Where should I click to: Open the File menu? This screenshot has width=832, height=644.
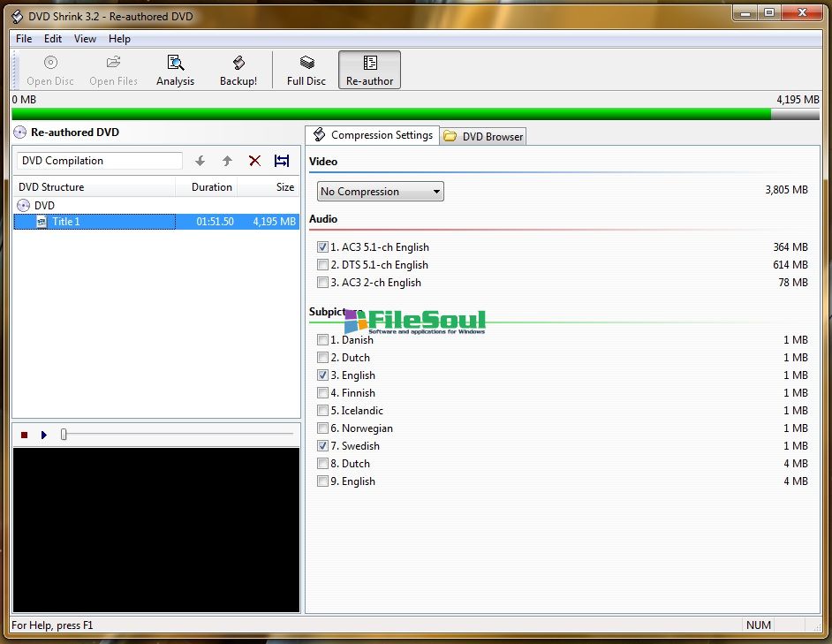point(24,39)
